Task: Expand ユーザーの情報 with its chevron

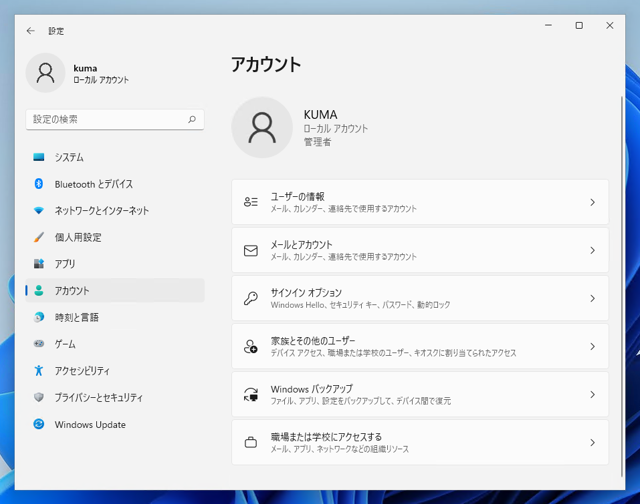Action: tap(593, 202)
